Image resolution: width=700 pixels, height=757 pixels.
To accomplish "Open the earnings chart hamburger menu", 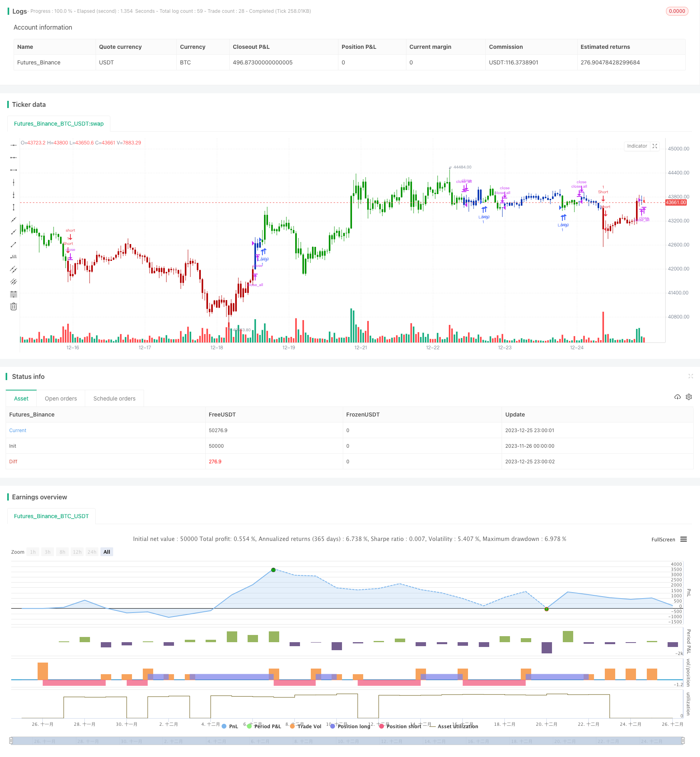I will pyautogui.click(x=684, y=539).
